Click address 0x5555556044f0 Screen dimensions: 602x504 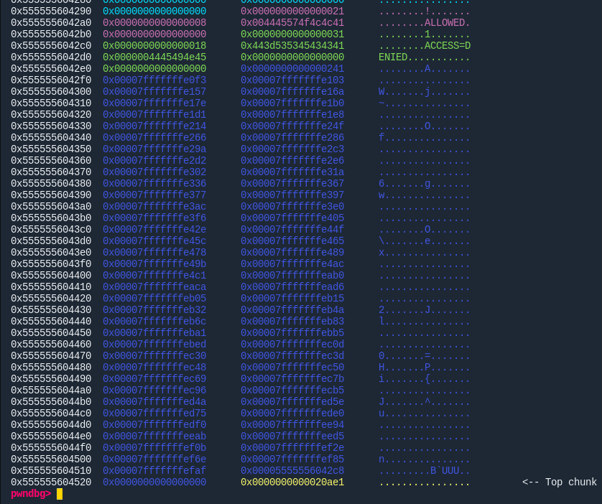pyautogui.click(x=51, y=448)
